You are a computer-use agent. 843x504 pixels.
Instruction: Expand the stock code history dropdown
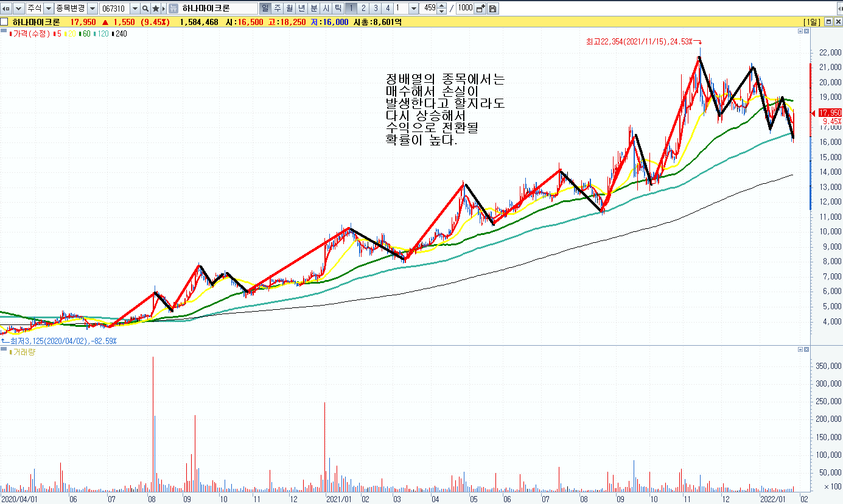click(x=135, y=9)
